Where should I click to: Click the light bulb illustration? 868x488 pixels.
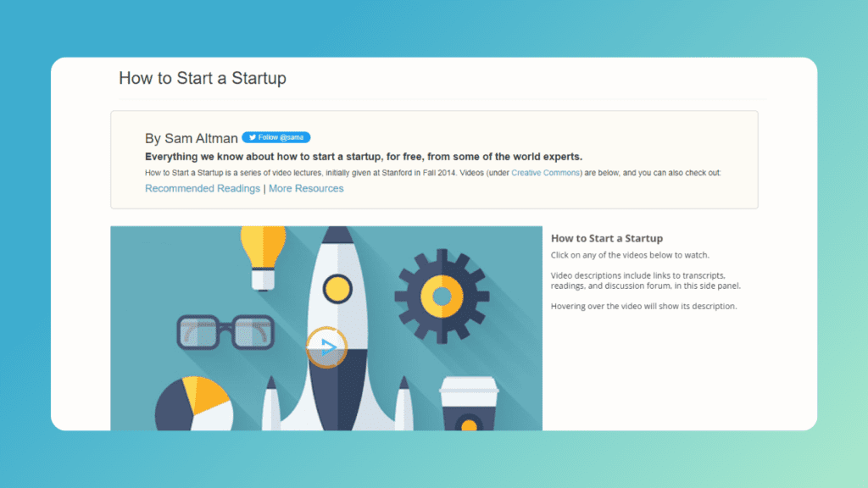click(263, 258)
